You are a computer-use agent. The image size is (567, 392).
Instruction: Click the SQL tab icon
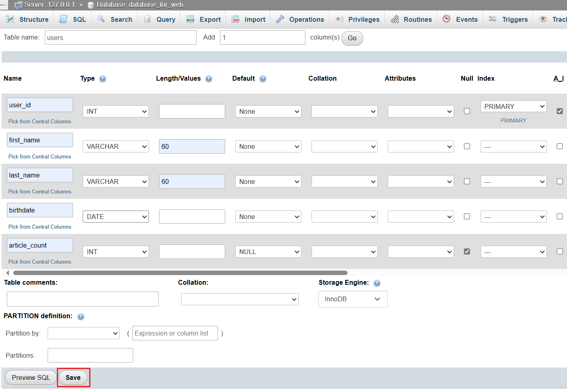tap(63, 19)
